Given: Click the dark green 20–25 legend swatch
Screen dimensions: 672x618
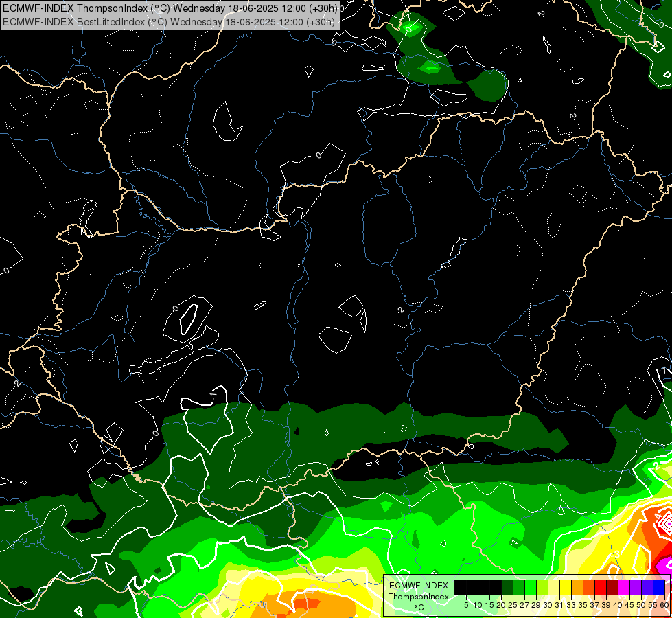Looking at the screenshot, I should pyautogui.click(x=507, y=588).
